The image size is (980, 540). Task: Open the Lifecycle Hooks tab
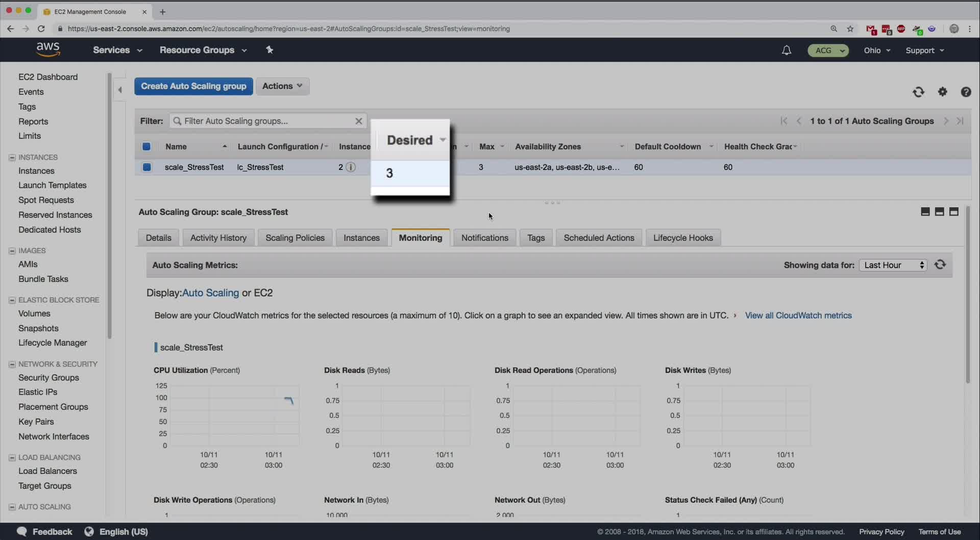pos(683,238)
